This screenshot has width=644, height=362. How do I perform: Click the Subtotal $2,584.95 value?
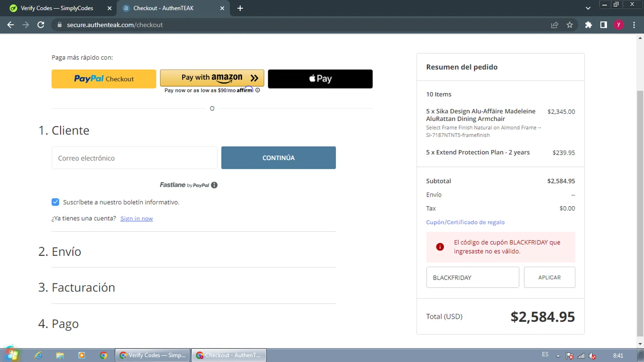561,181
